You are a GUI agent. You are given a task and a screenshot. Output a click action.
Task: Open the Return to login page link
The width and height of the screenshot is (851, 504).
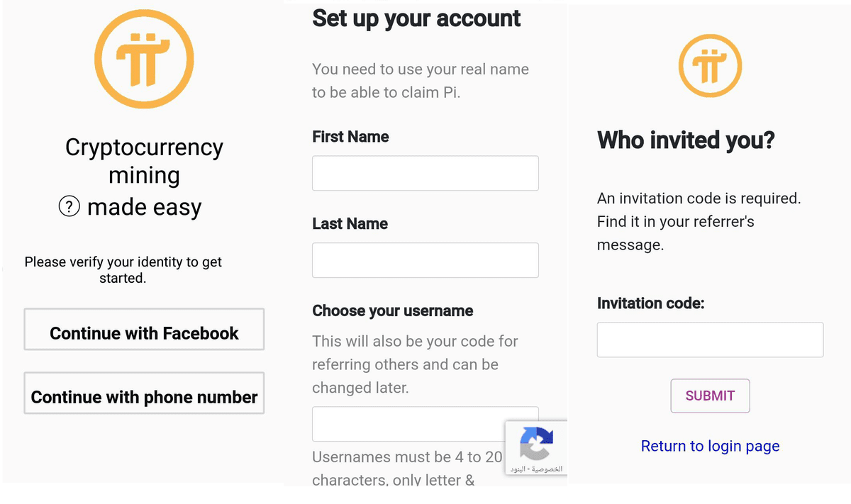point(710,446)
